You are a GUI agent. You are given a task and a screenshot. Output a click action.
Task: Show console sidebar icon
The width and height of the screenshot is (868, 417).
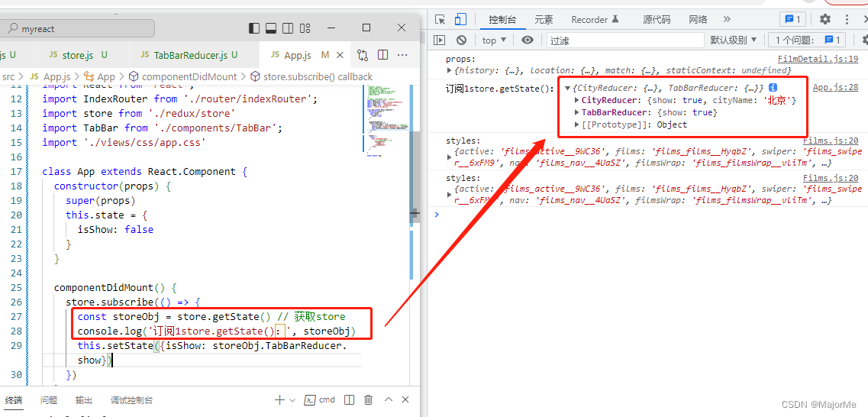(x=439, y=40)
